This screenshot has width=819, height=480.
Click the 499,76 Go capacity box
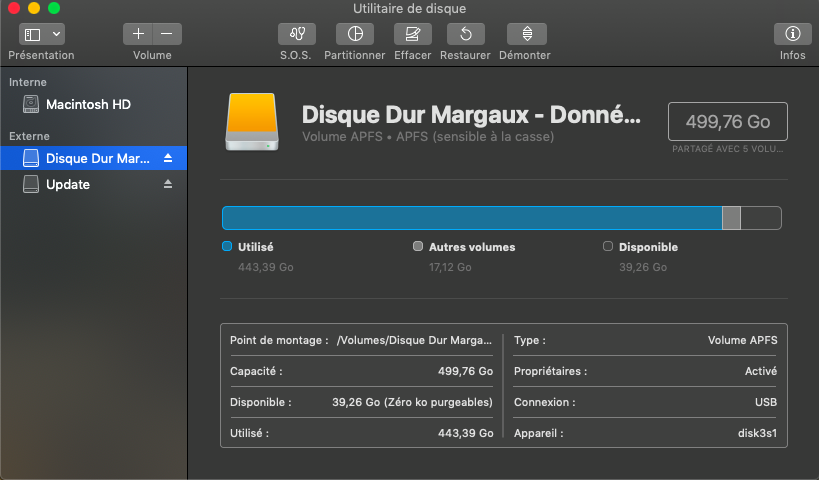tap(727, 122)
